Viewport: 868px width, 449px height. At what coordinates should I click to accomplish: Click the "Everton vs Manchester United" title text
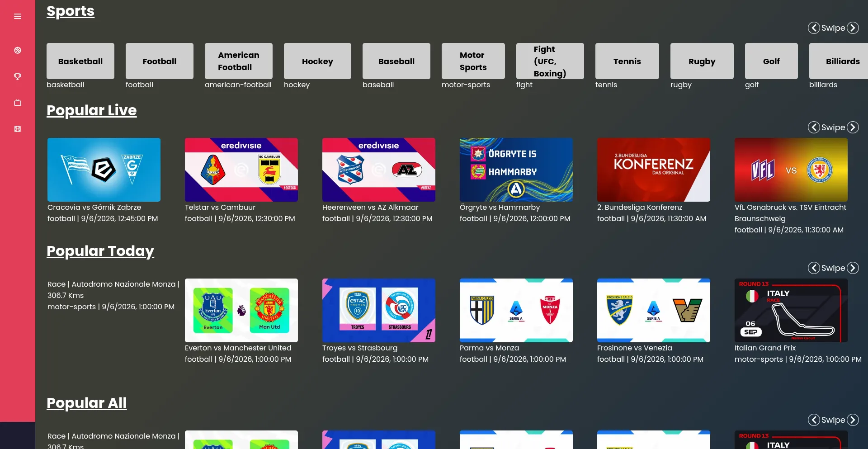[x=238, y=348]
